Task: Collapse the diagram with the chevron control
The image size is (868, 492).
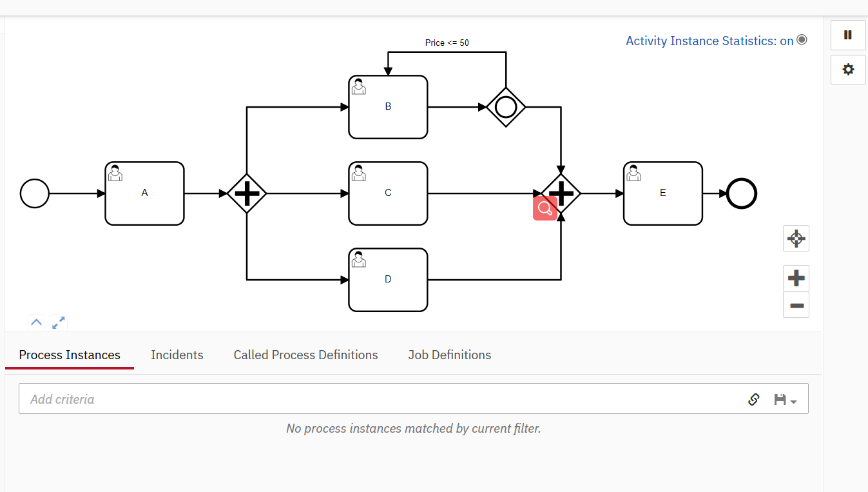Action: pyautogui.click(x=36, y=322)
